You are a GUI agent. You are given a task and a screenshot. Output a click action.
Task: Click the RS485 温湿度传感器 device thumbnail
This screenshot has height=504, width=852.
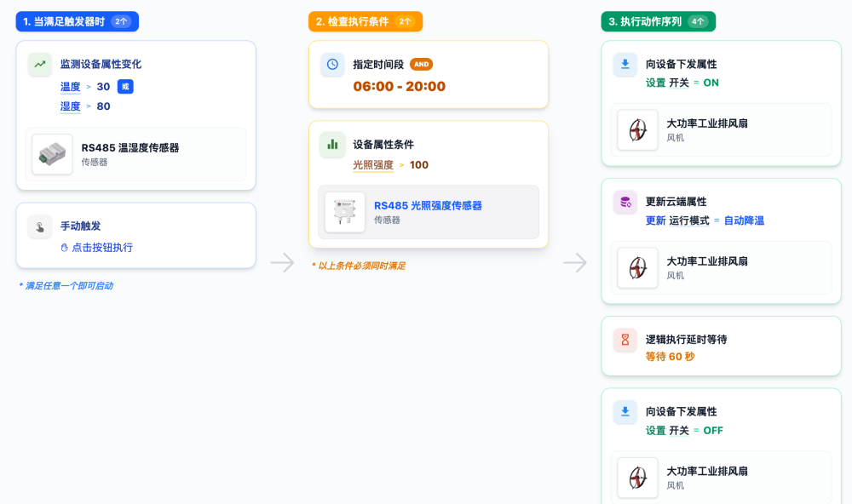pos(52,154)
